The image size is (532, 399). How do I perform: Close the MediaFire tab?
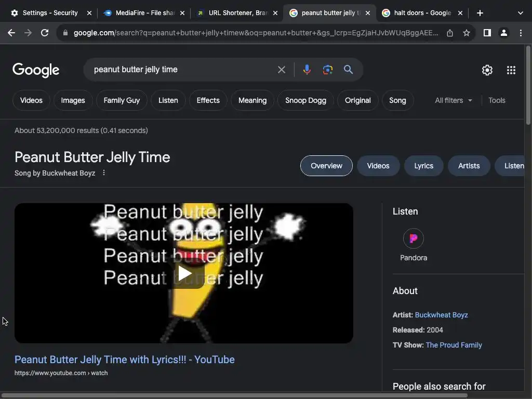coord(182,13)
